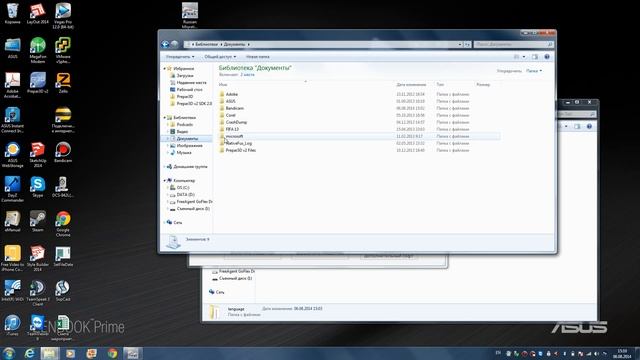Open Съемный диск in back Explorer window
Image resolution: width=640 pixels, height=360 pixels.
coord(236,278)
